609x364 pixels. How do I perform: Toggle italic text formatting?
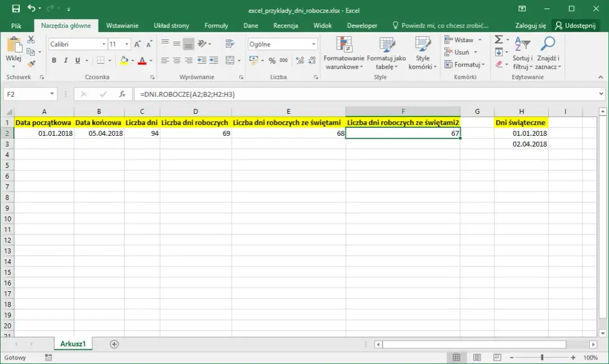66,60
